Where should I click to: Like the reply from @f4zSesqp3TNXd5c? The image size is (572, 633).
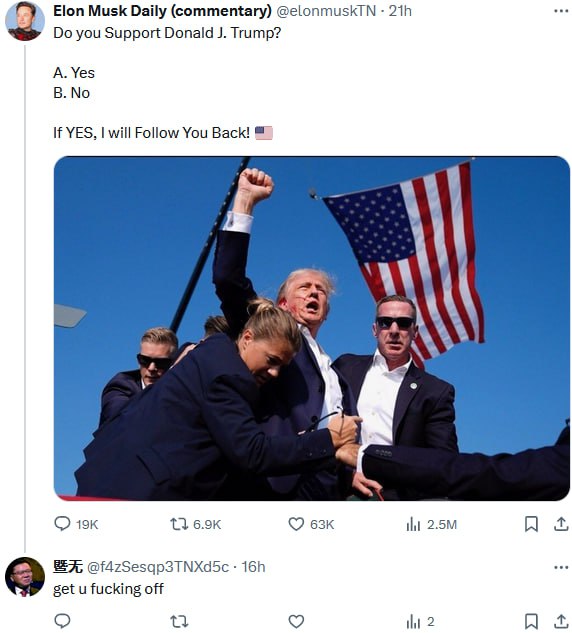[296, 621]
